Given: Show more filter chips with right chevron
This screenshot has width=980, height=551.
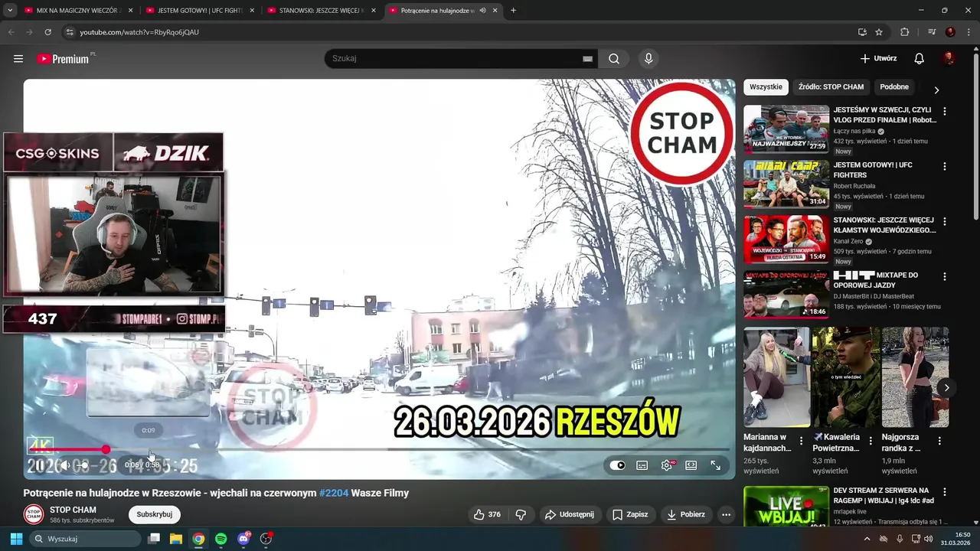Looking at the screenshot, I should pyautogui.click(x=936, y=90).
